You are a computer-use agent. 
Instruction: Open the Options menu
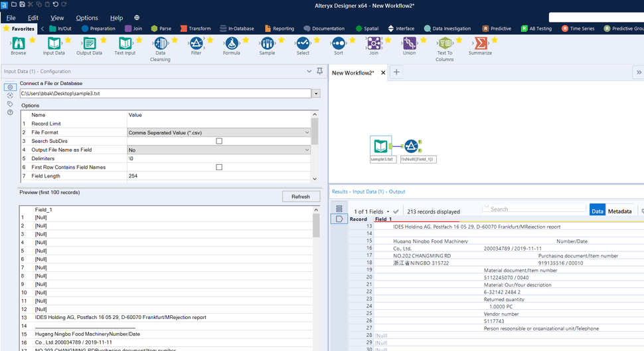(x=87, y=18)
